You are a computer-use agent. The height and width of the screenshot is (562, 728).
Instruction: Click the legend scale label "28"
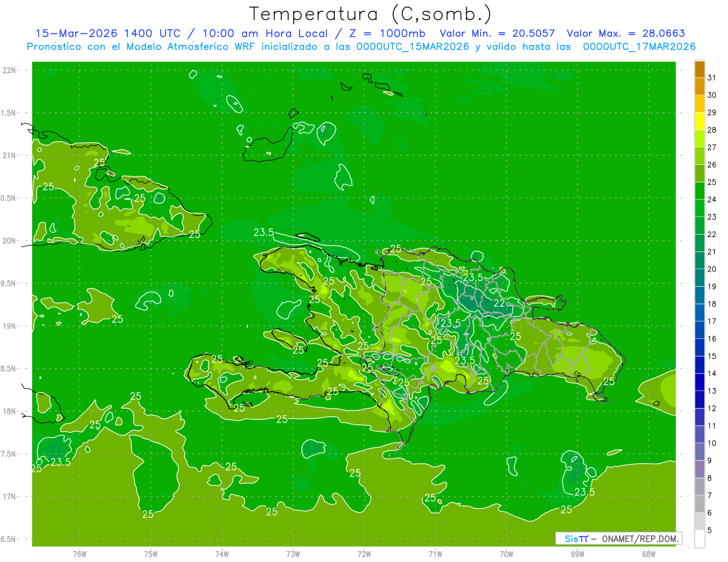point(712,130)
